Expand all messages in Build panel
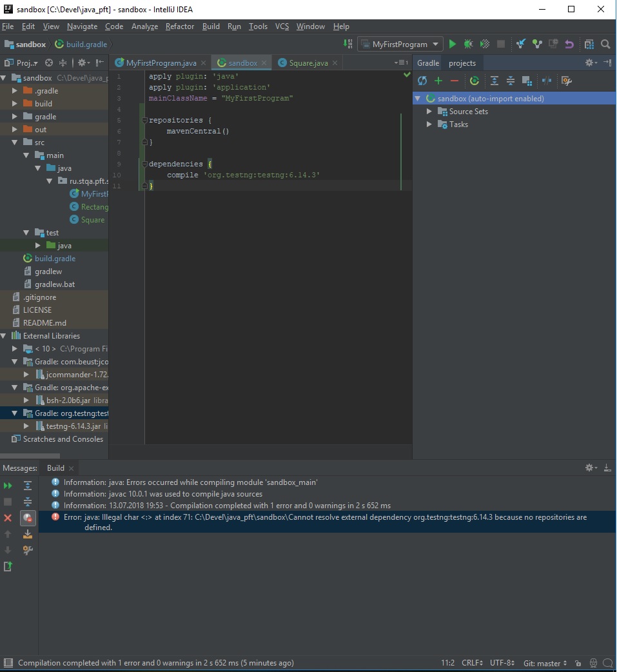The height and width of the screenshot is (672, 617). pos(28,486)
